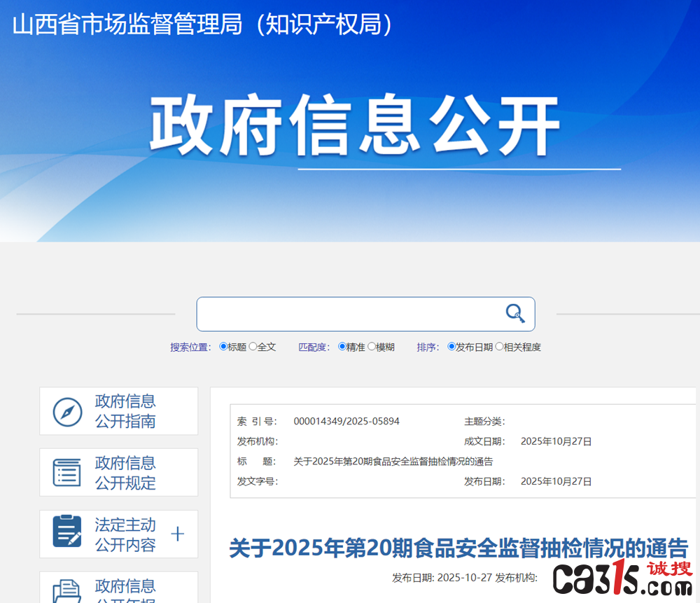700x603 pixels.
Task: Click the blue article headline
Action: (459, 548)
